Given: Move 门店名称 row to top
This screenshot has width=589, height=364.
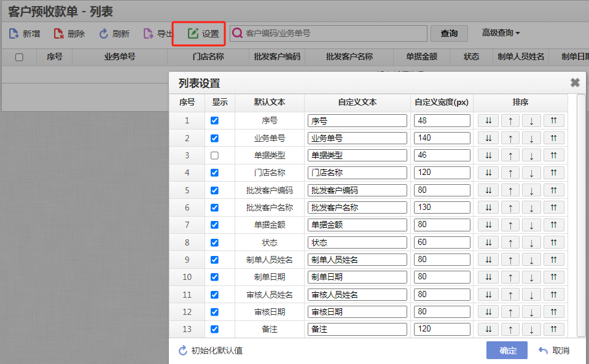Looking at the screenshot, I should point(554,172).
